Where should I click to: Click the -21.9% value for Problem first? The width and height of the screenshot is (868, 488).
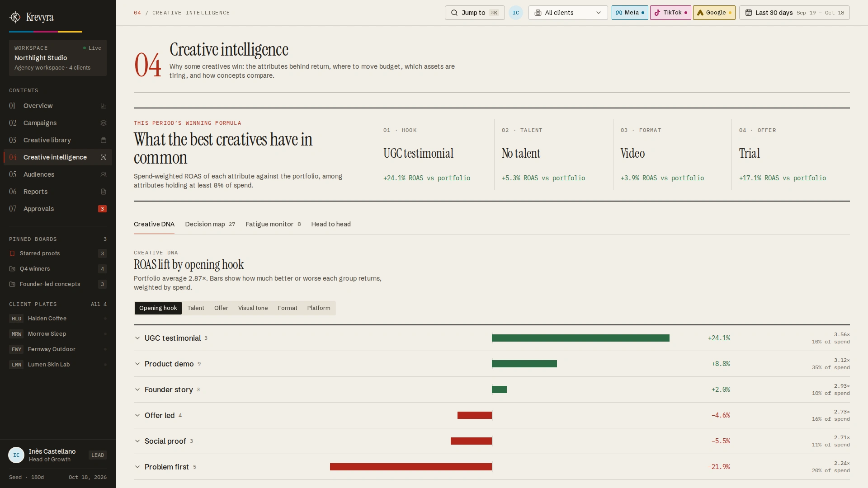pos(719,467)
